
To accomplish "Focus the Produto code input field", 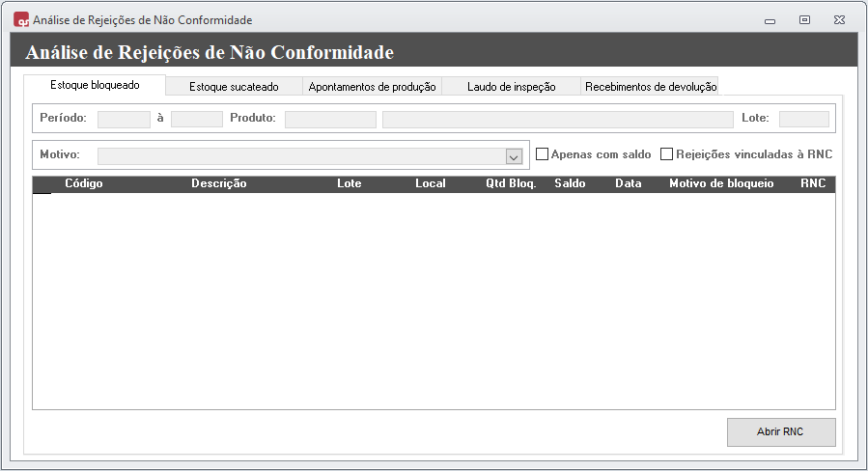I will pyautogui.click(x=330, y=119).
